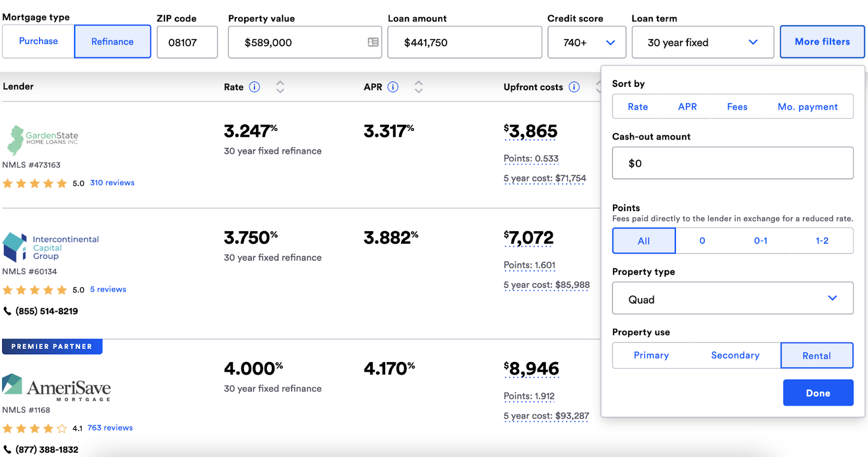The height and width of the screenshot is (457, 868).
Task: Sort by APR in filters panel
Action: (687, 107)
